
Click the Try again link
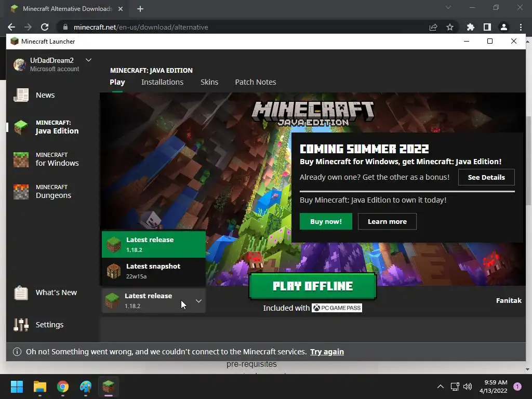[327, 352]
